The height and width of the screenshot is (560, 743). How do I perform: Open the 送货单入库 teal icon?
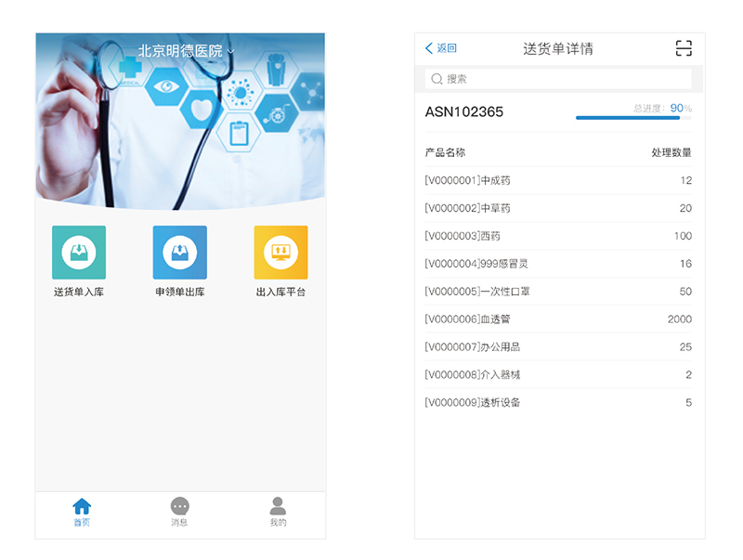coord(79,253)
